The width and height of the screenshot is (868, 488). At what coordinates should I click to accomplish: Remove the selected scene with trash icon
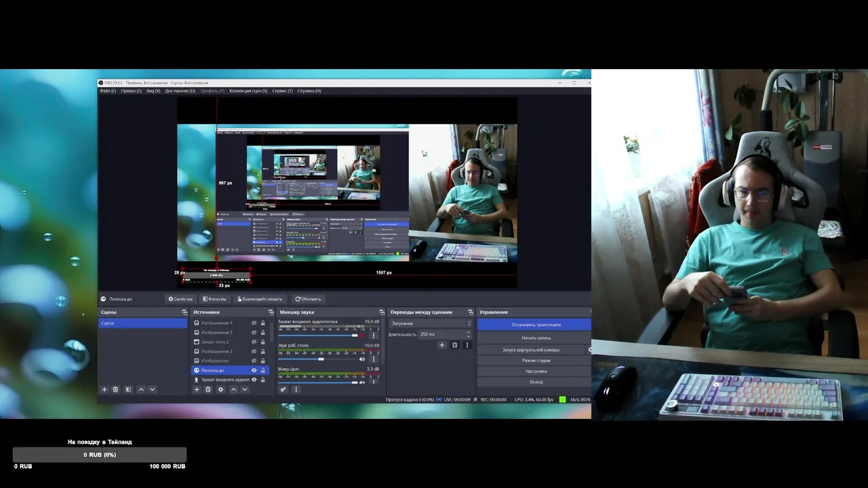(x=115, y=390)
